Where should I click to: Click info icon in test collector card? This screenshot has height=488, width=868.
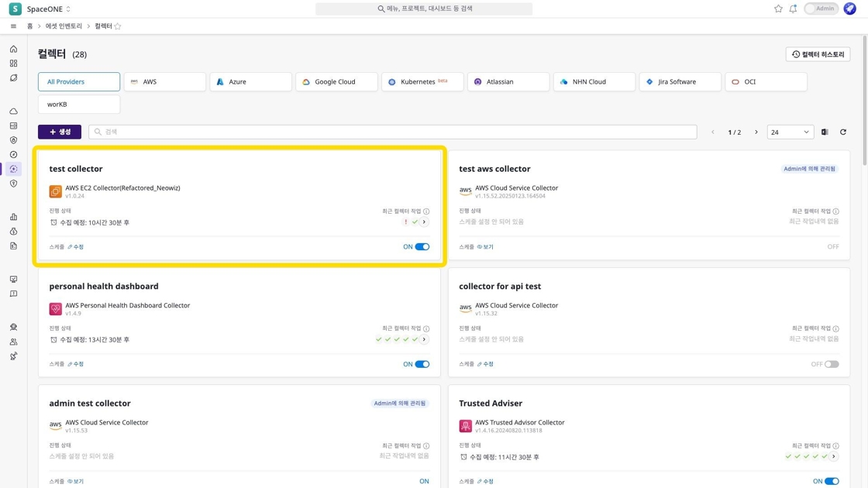tap(426, 211)
